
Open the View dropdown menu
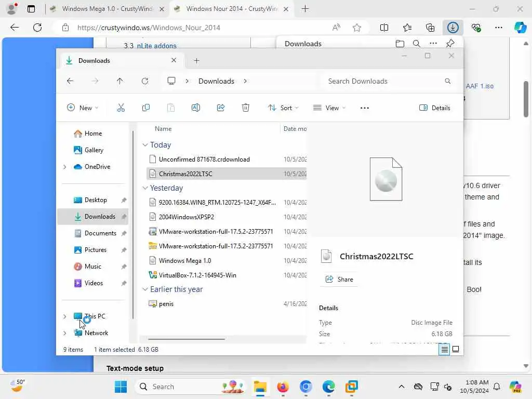[x=329, y=108]
